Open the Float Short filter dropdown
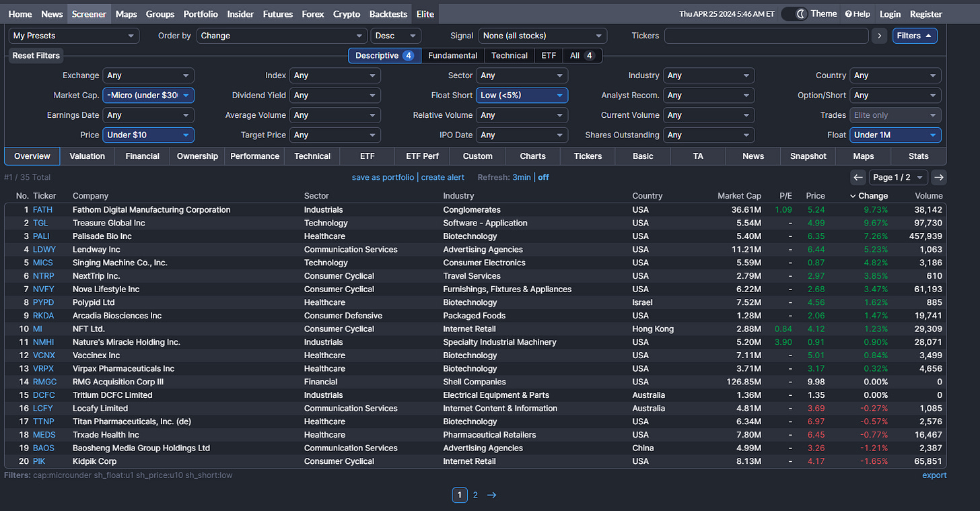The height and width of the screenshot is (511, 980). pos(522,96)
